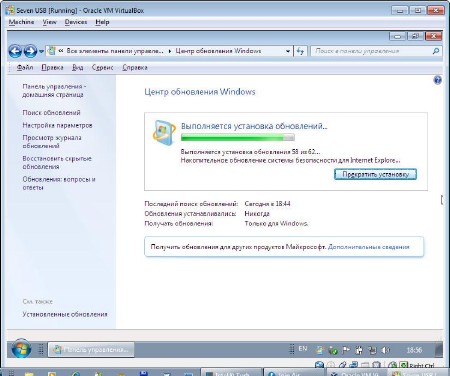Click the Сегодня в 18:44 value text
The height and width of the screenshot is (376, 450).
[267, 204]
